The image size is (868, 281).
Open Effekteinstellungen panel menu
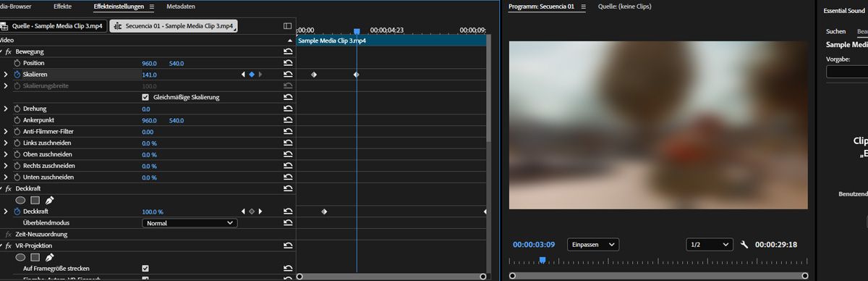pyautogui.click(x=151, y=7)
